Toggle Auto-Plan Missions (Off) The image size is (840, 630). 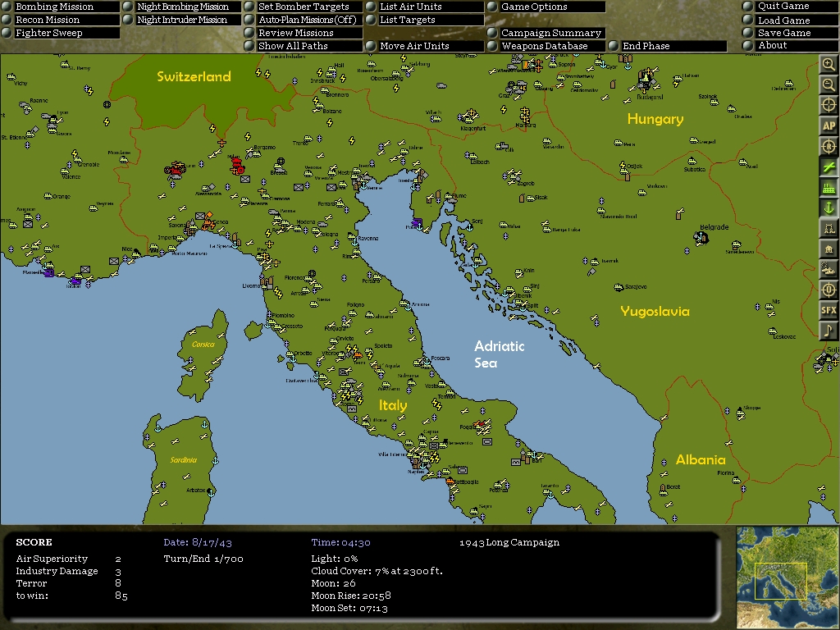coord(304,20)
